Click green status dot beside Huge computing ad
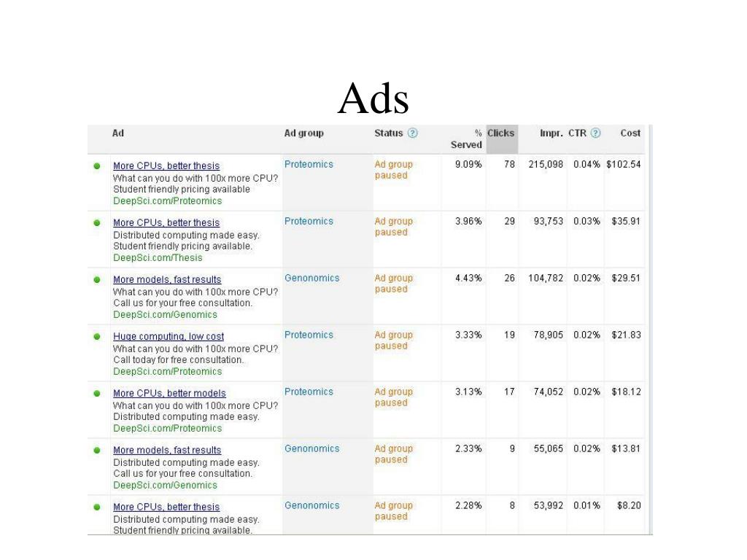Viewport: 747px width, 560px height. [x=97, y=337]
